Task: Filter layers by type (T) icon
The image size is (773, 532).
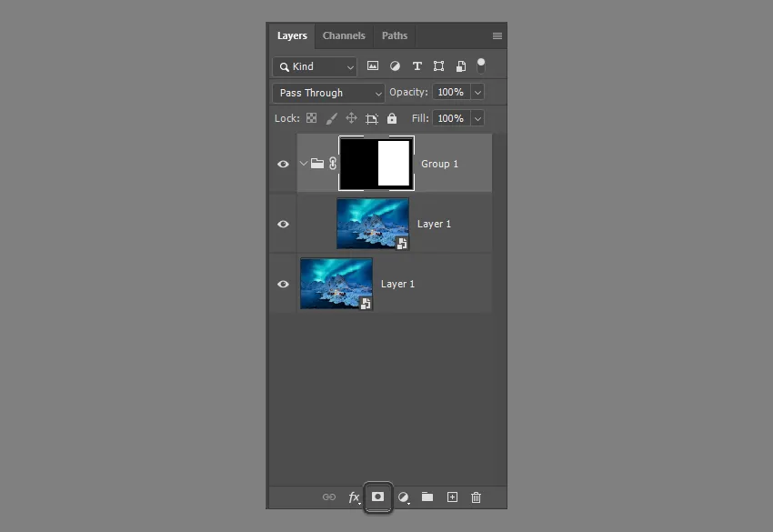Action: pos(417,66)
